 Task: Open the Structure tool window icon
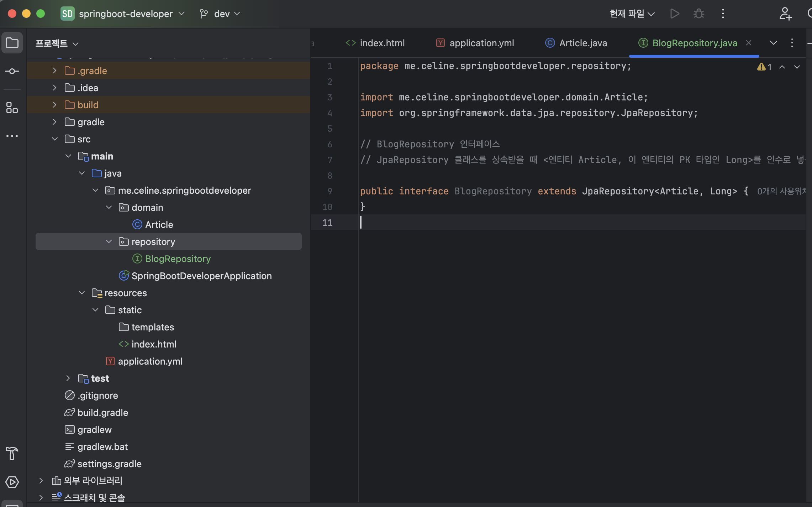pos(12,108)
